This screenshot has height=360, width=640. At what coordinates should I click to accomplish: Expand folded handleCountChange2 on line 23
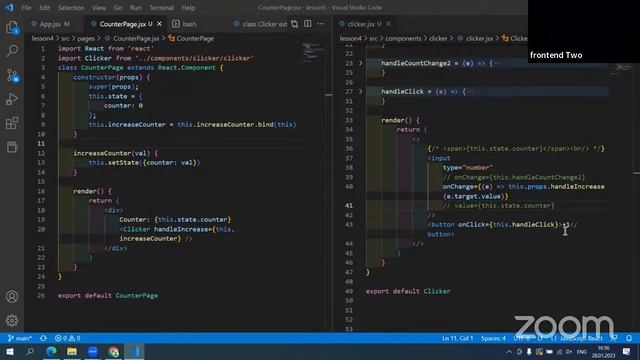coord(360,63)
